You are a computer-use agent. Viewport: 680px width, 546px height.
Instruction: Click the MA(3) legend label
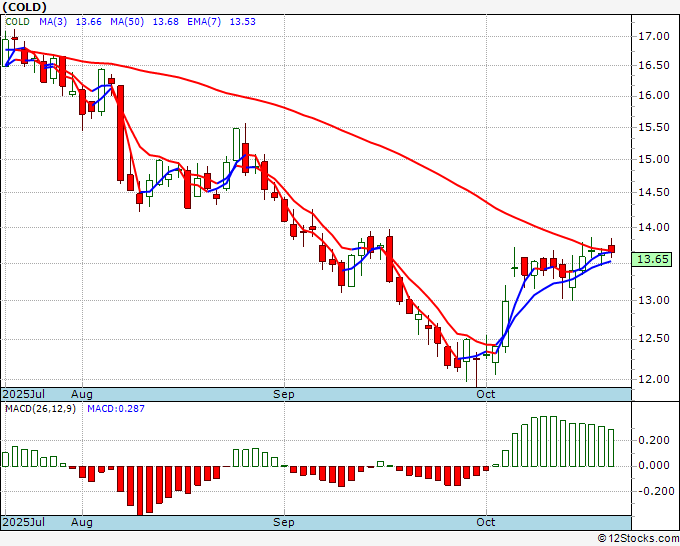coord(53,22)
